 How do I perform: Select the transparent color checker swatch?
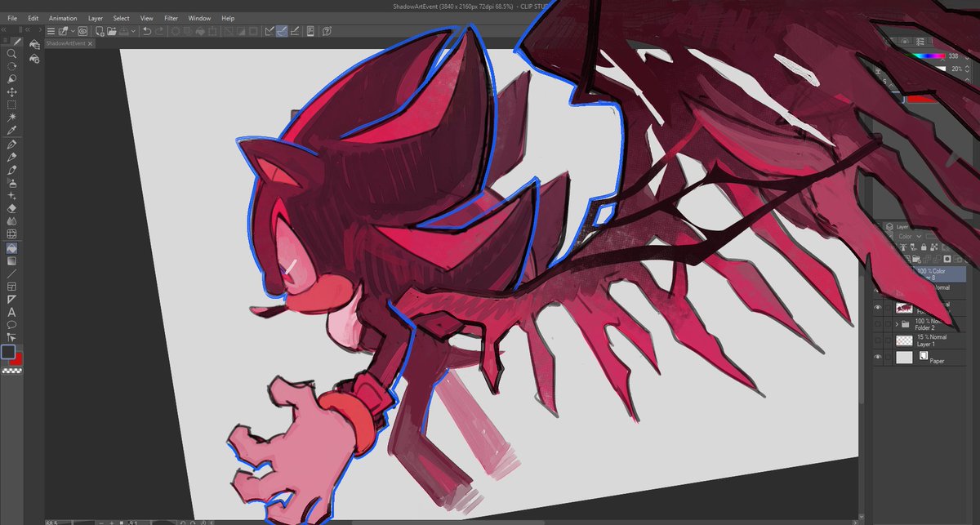(x=11, y=371)
